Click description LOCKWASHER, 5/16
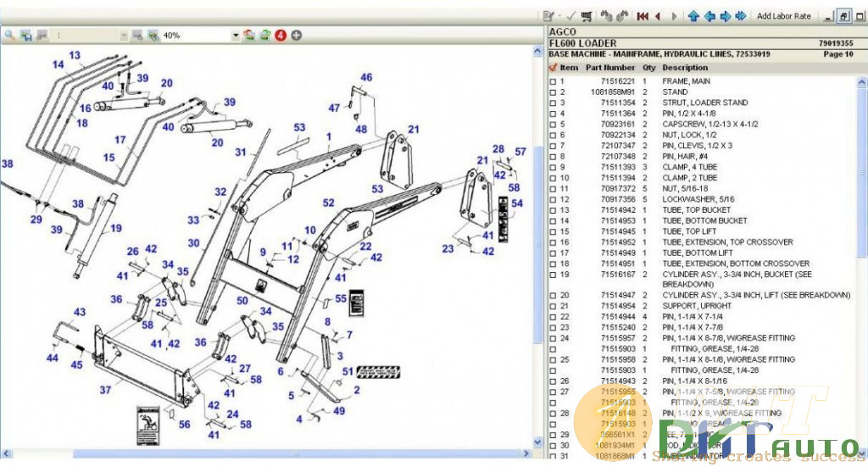The image size is (868, 467). point(698,199)
